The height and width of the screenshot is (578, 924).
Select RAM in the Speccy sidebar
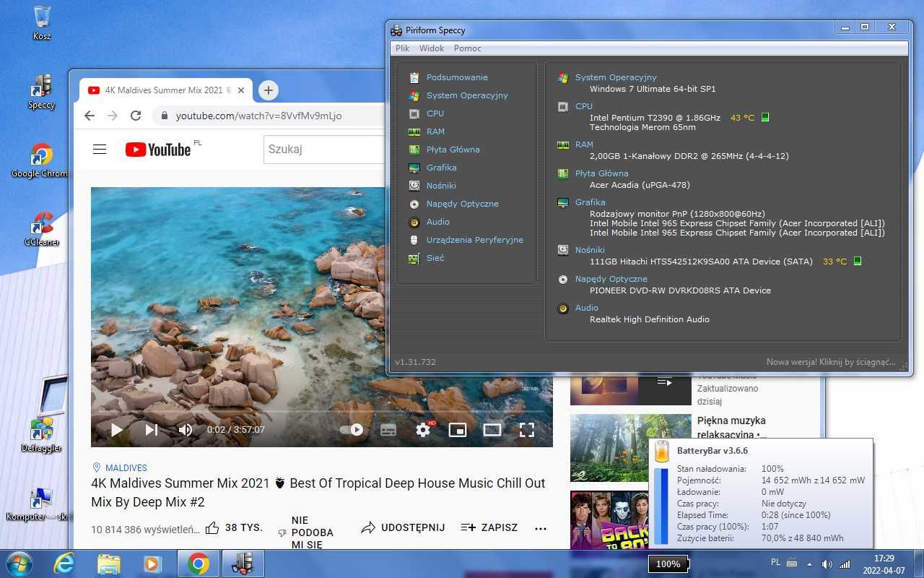click(x=435, y=131)
